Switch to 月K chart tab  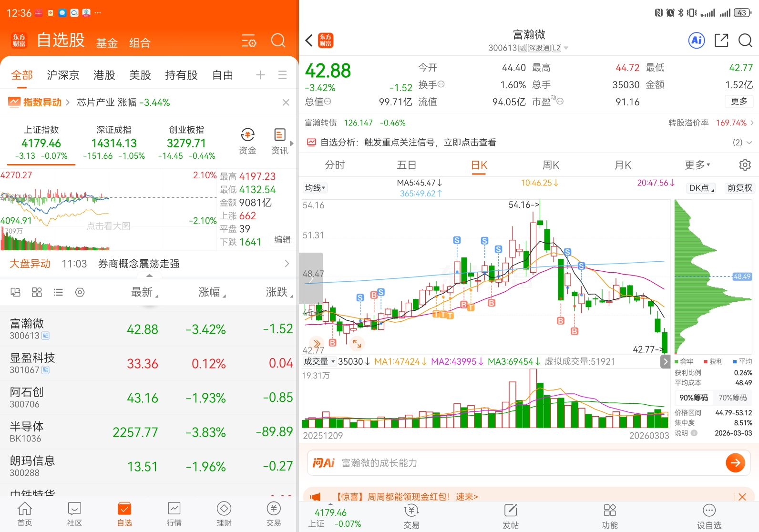tap(623, 165)
